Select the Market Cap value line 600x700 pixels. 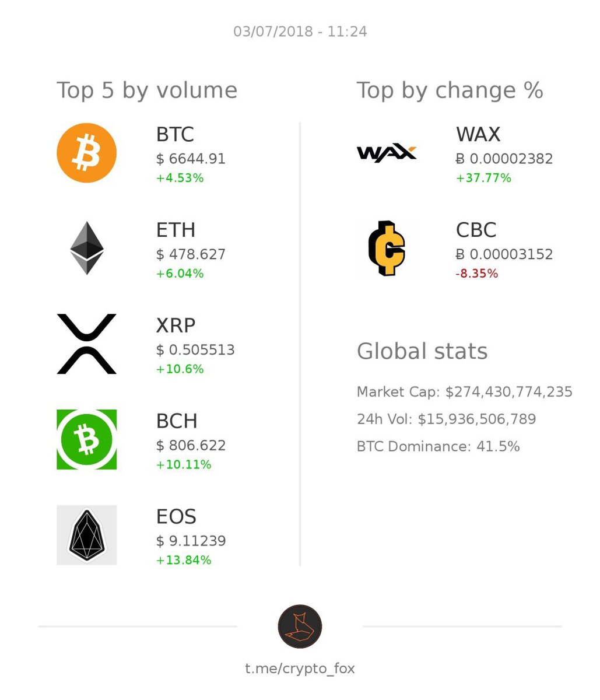point(465,392)
